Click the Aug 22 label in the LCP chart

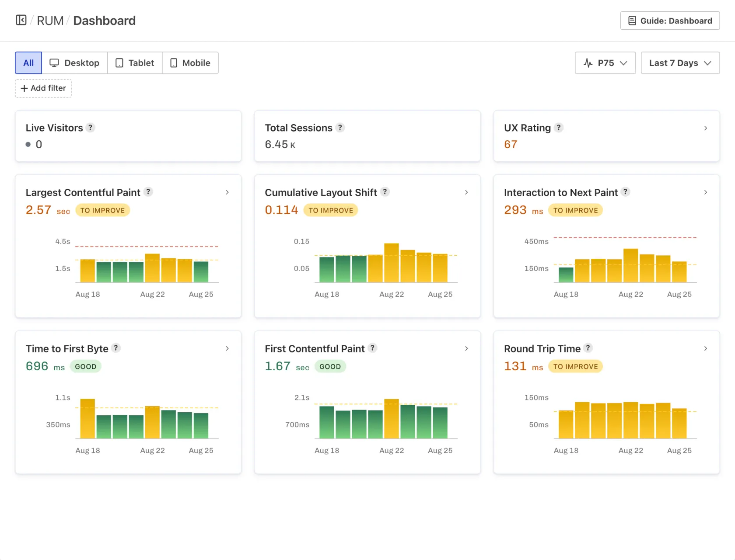[x=152, y=294]
